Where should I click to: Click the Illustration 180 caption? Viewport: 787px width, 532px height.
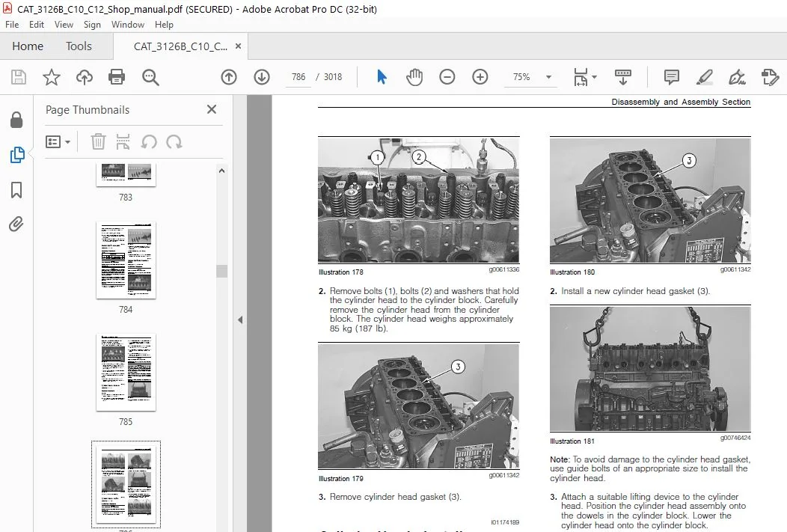point(572,272)
